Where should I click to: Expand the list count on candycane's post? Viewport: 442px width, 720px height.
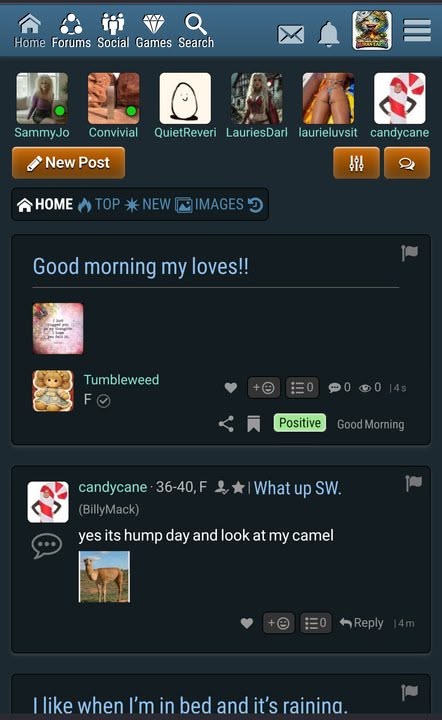coord(315,623)
